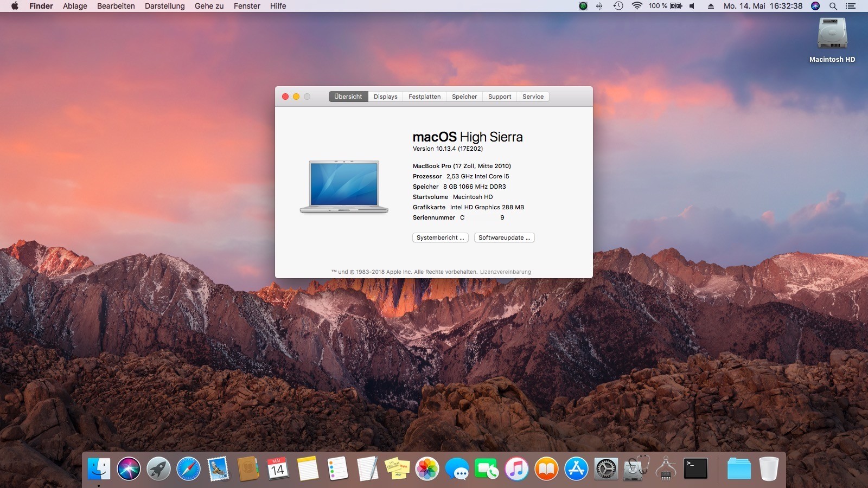This screenshot has width=868, height=488.
Task: Switch to the Festplatten tab
Action: click(425, 97)
